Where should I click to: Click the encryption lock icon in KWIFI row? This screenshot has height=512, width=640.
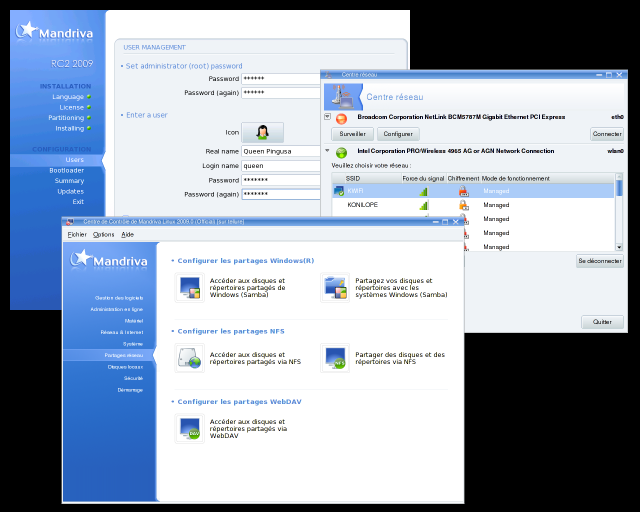463,191
